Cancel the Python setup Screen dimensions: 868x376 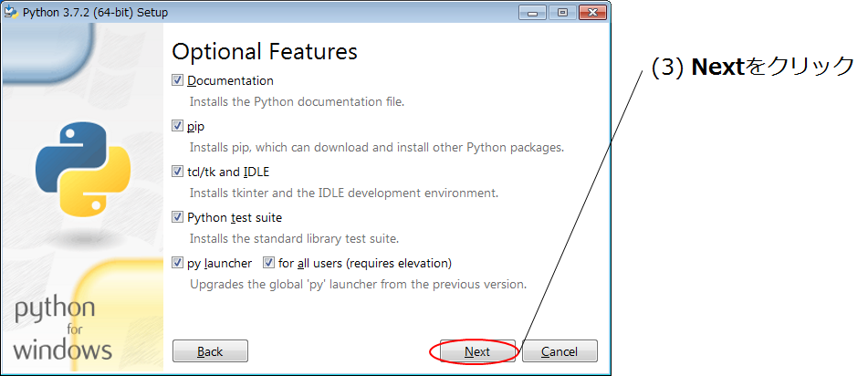559,351
